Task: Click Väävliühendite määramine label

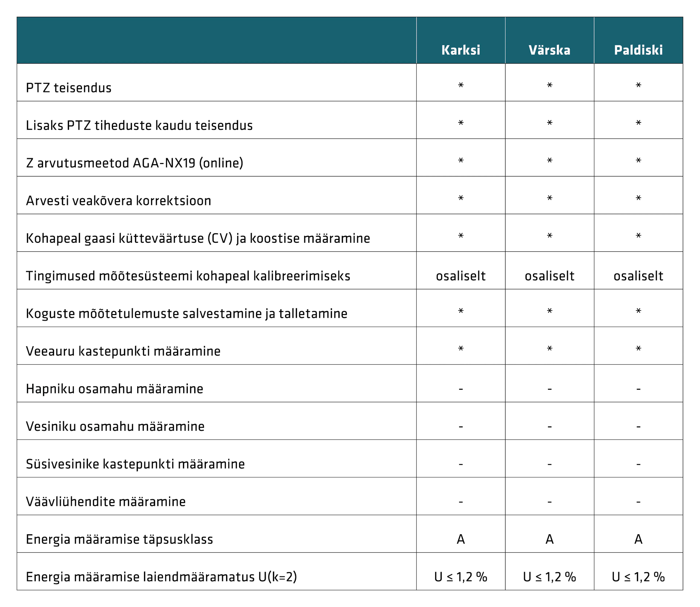Action: (x=106, y=501)
